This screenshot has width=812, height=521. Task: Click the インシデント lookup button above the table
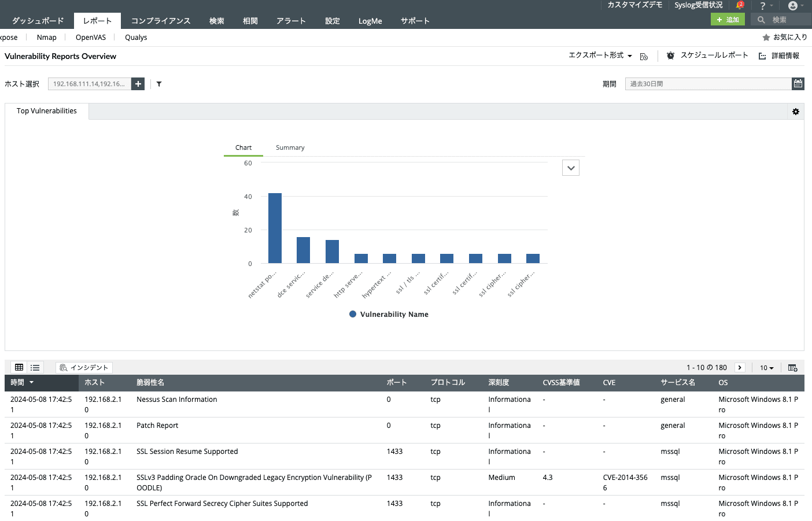84,367
